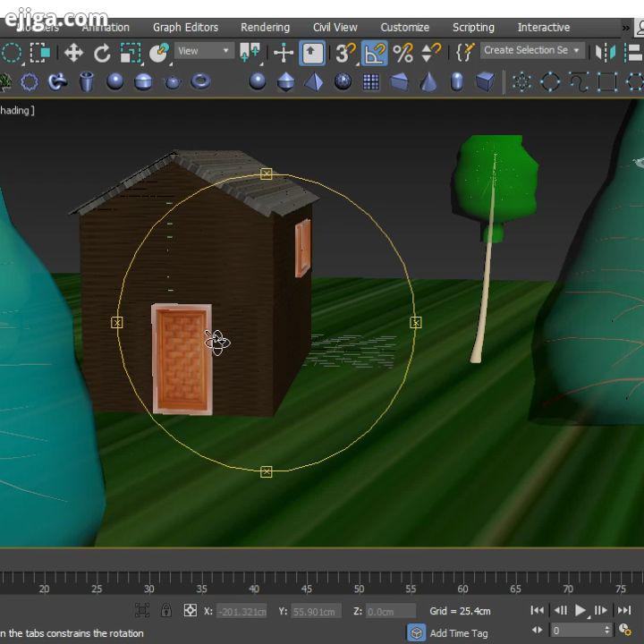Activate the Select and Rotate tool
Image resolution: width=644 pixels, height=644 pixels.
[102, 53]
